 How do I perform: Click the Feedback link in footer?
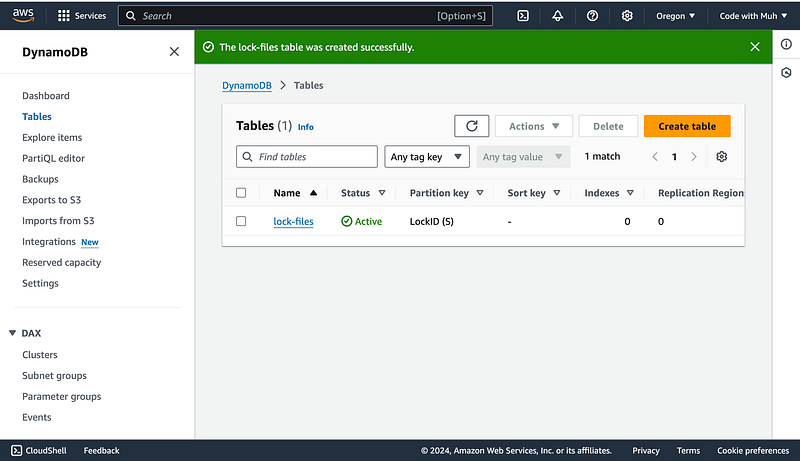[x=102, y=451]
